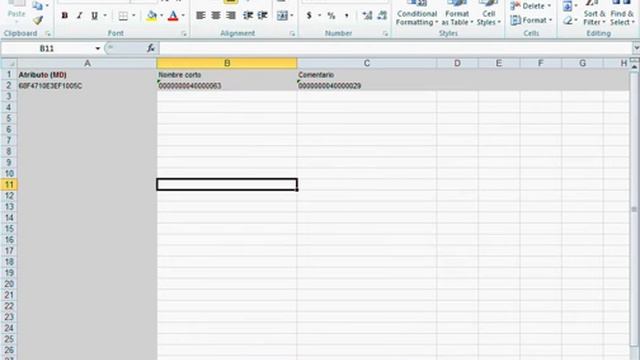Viewport: 640px width, 360px height.
Task: Expand the formula bar
Action: click(636, 49)
